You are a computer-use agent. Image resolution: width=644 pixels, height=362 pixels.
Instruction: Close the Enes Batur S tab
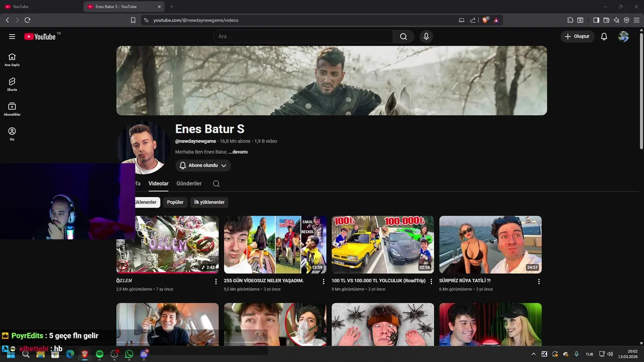159,7
